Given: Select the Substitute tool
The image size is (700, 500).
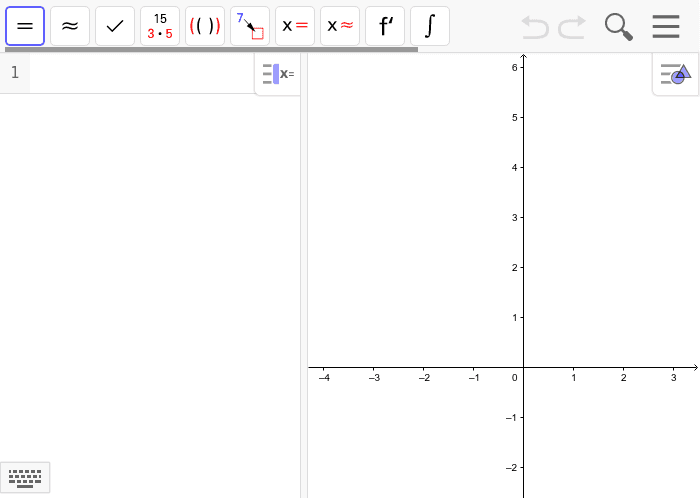Looking at the screenshot, I should (250, 26).
